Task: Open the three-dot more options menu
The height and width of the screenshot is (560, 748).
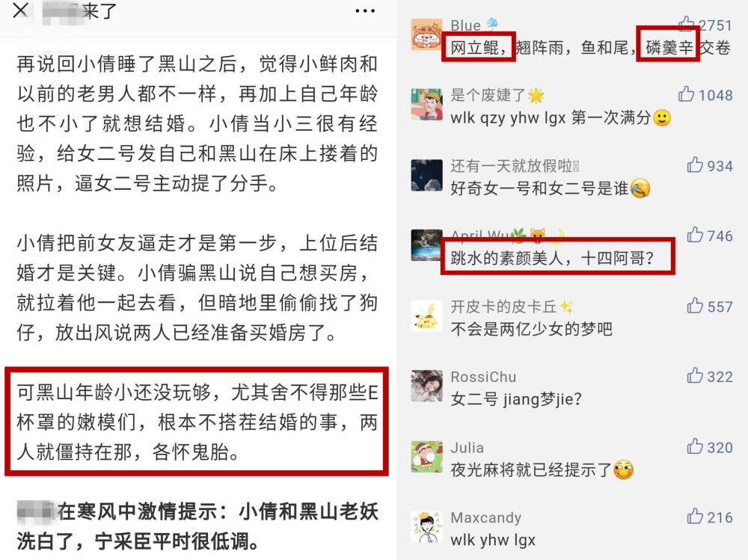Action: 365,11
